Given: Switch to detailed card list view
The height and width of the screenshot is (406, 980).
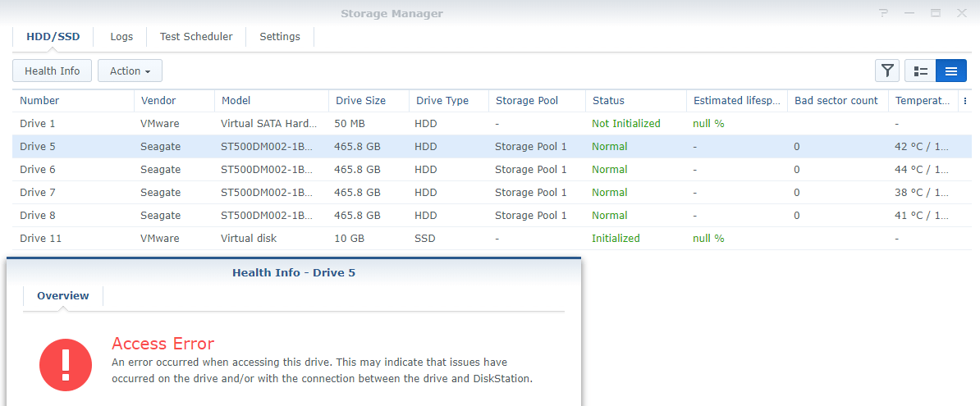Looking at the screenshot, I should click(920, 71).
